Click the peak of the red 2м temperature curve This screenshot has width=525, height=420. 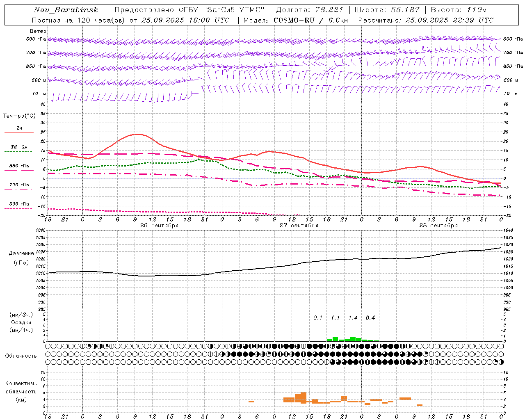tap(137, 134)
